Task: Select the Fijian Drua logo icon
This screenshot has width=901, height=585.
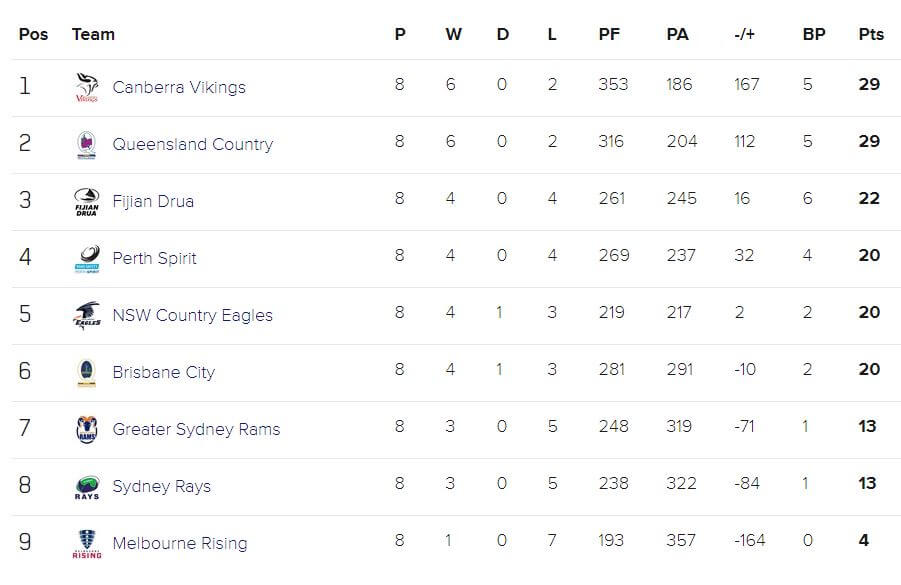Action: (x=87, y=201)
